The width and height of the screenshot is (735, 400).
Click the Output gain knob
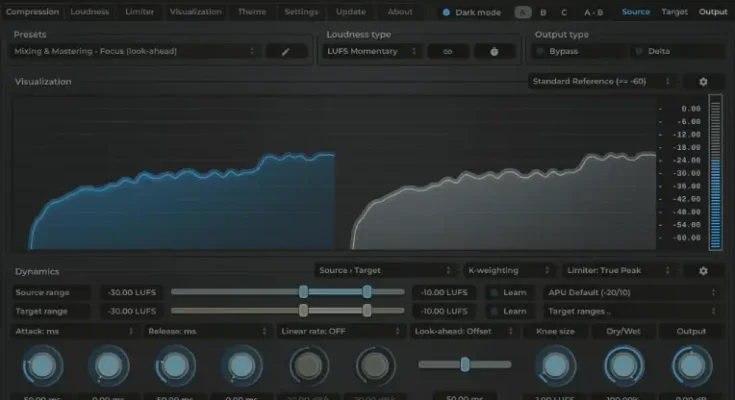(691, 365)
